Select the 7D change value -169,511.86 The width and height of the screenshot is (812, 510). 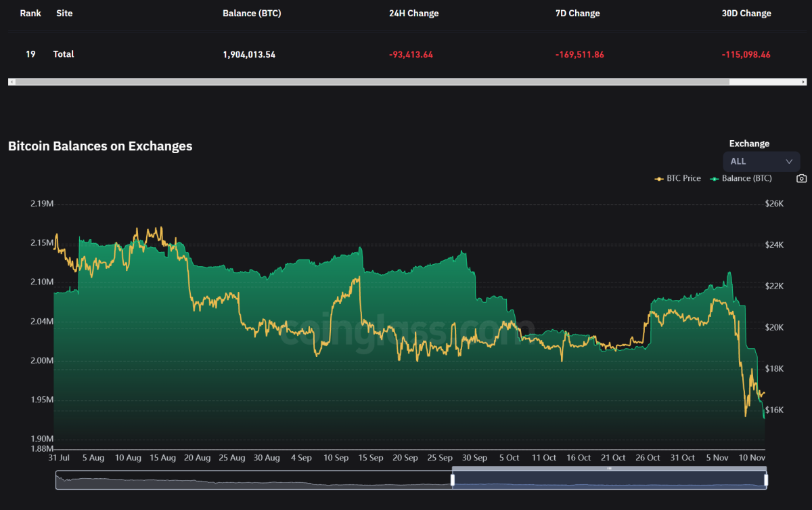(x=579, y=55)
